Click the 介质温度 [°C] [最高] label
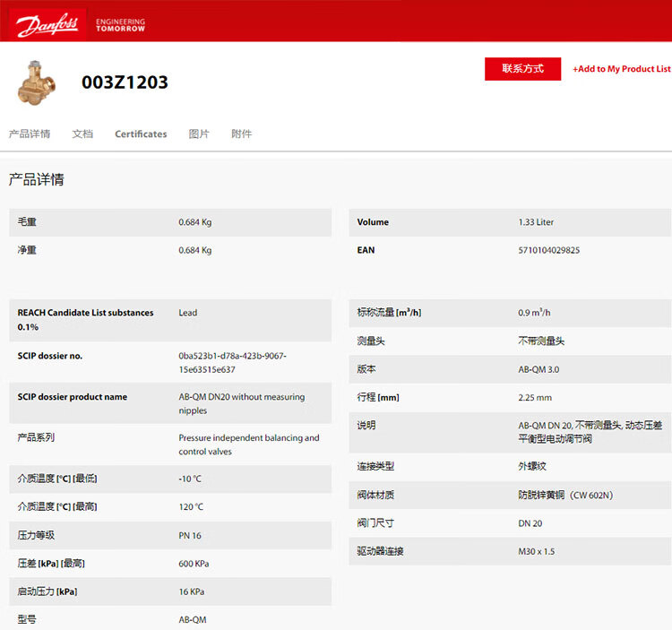 57,506
